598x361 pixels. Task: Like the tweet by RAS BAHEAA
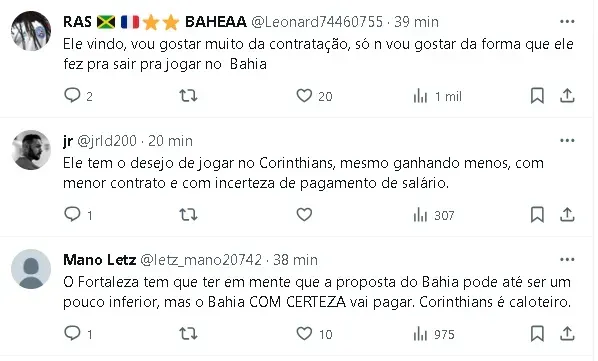click(304, 96)
